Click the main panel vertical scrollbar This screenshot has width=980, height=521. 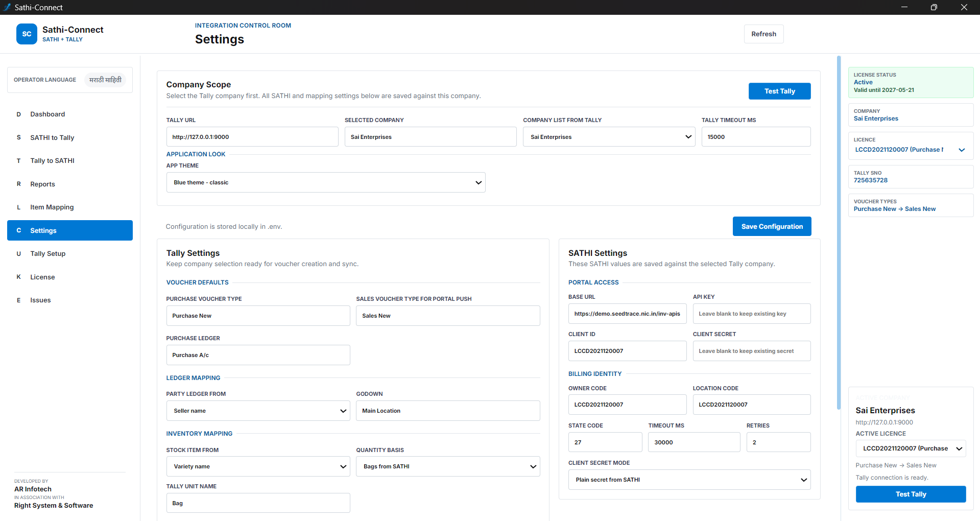pos(839,232)
